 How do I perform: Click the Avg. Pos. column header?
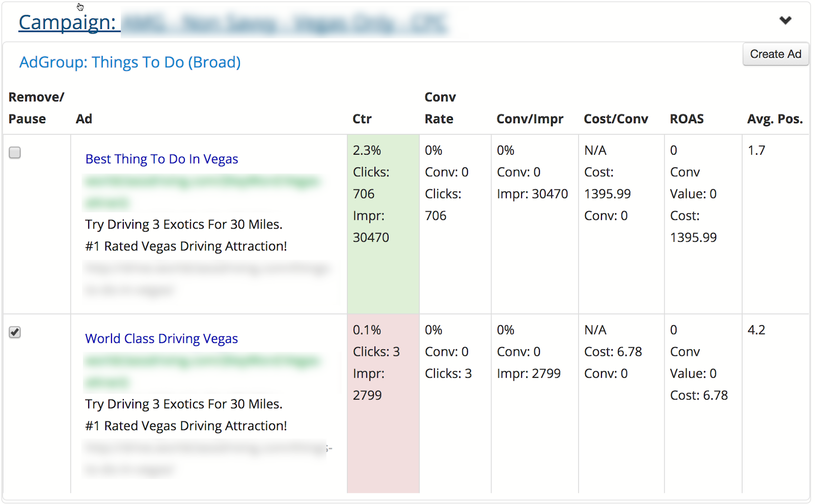click(x=775, y=119)
